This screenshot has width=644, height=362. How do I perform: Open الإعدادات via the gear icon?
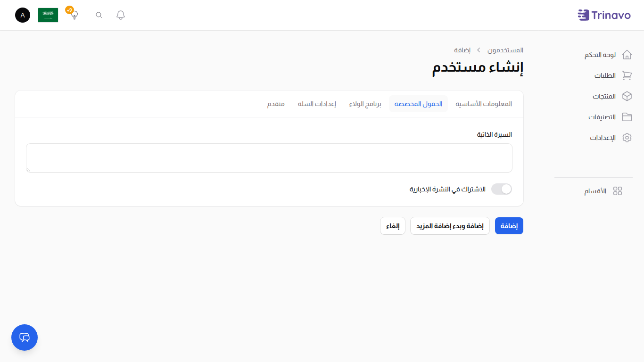(627, 138)
